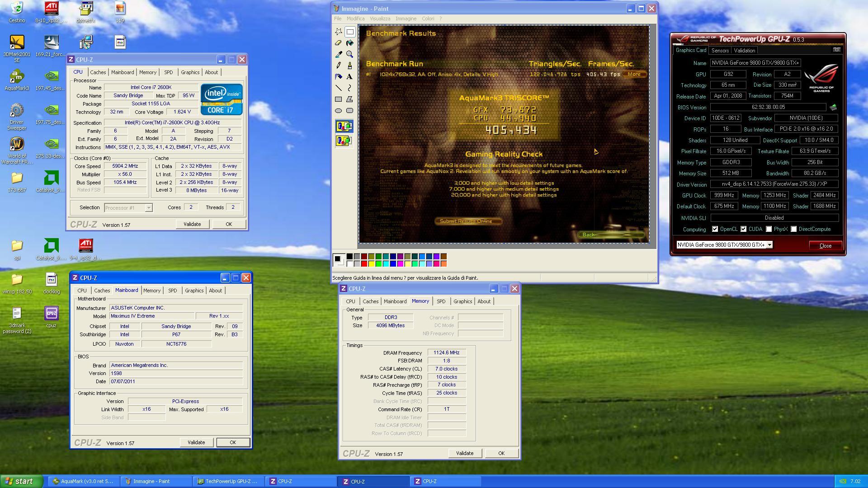Click the NVIDIA tray icon in the taskbar
Viewport: 868px width, 488px height.
point(843,482)
